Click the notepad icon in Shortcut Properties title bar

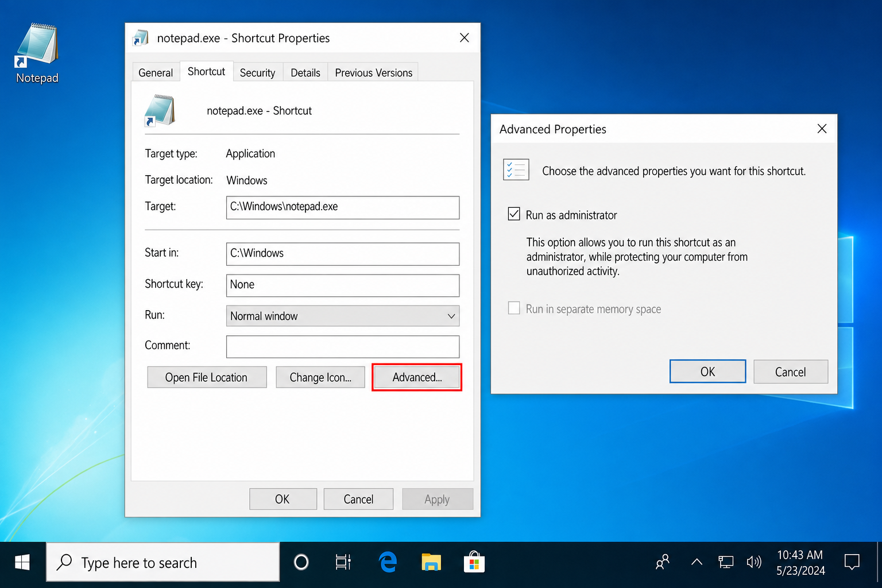pos(141,38)
